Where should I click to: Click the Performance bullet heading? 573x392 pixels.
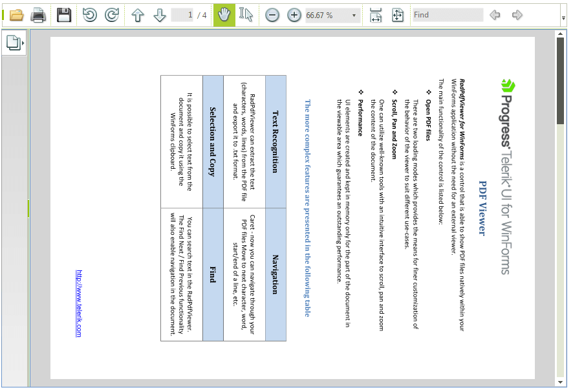360,118
